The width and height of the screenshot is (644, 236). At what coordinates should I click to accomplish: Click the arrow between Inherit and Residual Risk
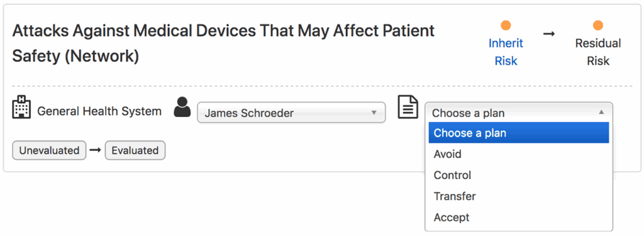pyautogui.click(x=549, y=34)
